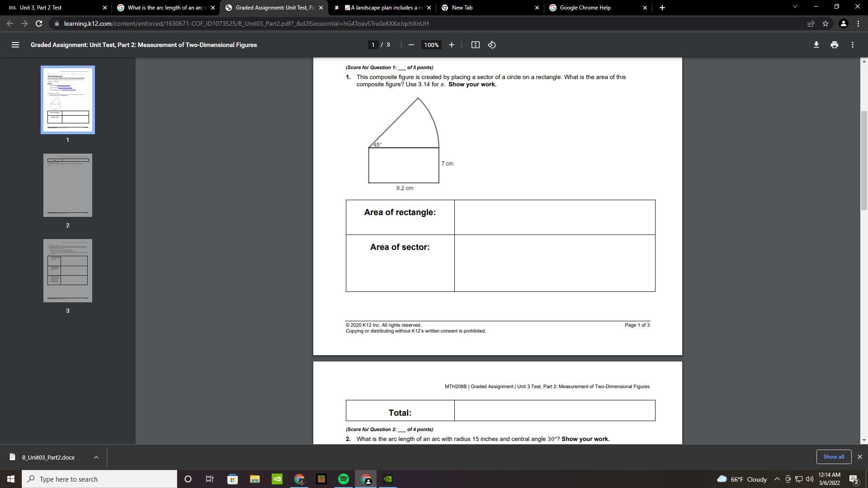Open Spotify from the taskbar
This screenshot has width=868, height=488.
coord(344,479)
